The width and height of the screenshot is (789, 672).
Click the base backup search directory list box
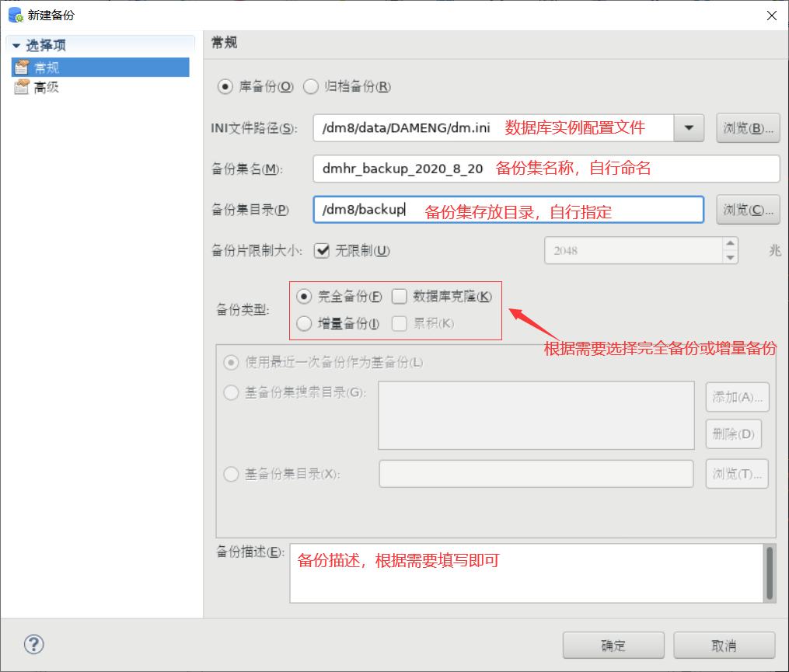[x=536, y=416]
